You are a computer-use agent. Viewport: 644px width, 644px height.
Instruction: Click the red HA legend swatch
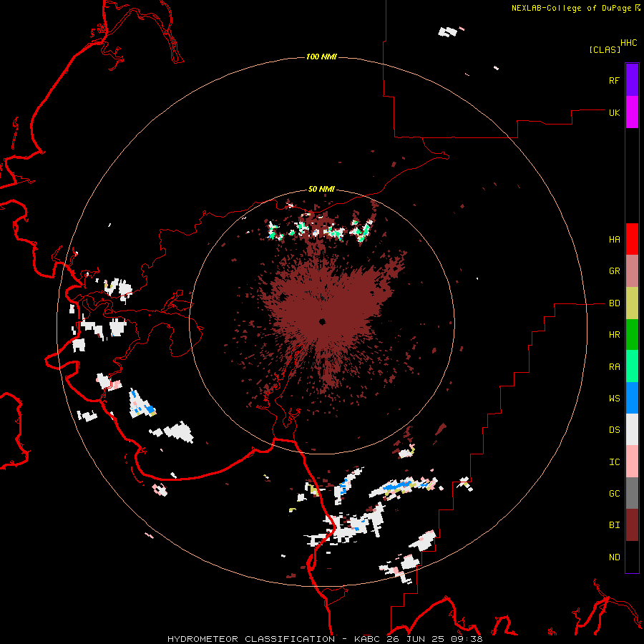tap(632, 239)
